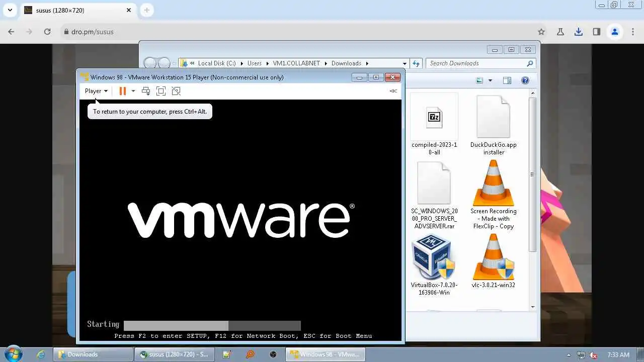Screen dimensions: 644x362
Task: Send Ctrl+Alt+Del to the virtual machine
Action: [x=146, y=91]
